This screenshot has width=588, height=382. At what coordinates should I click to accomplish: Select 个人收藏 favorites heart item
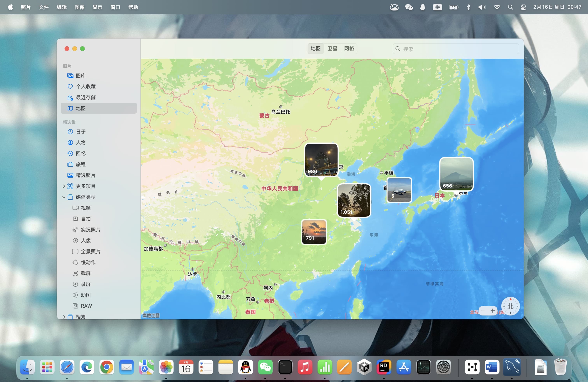pos(85,87)
